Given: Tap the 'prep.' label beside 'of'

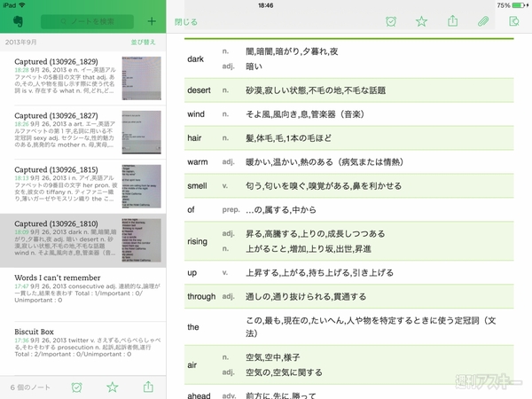Looking at the screenshot, I should coord(231,210).
